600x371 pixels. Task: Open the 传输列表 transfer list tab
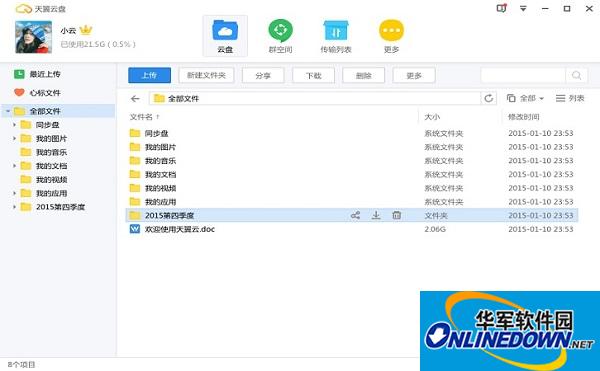(x=336, y=36)
